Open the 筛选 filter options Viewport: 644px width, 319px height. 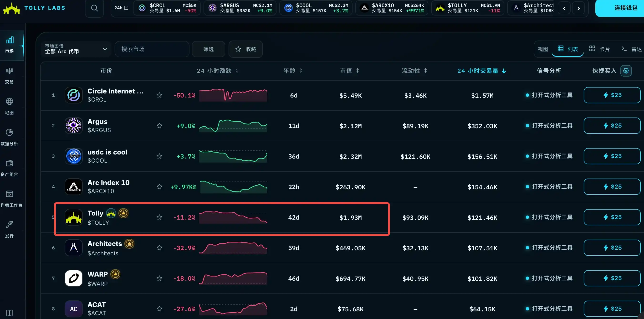point(208,49)
